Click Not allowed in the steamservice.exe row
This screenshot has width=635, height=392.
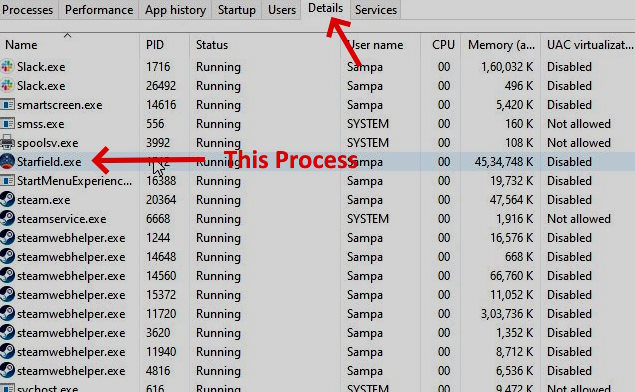(579, 219)
